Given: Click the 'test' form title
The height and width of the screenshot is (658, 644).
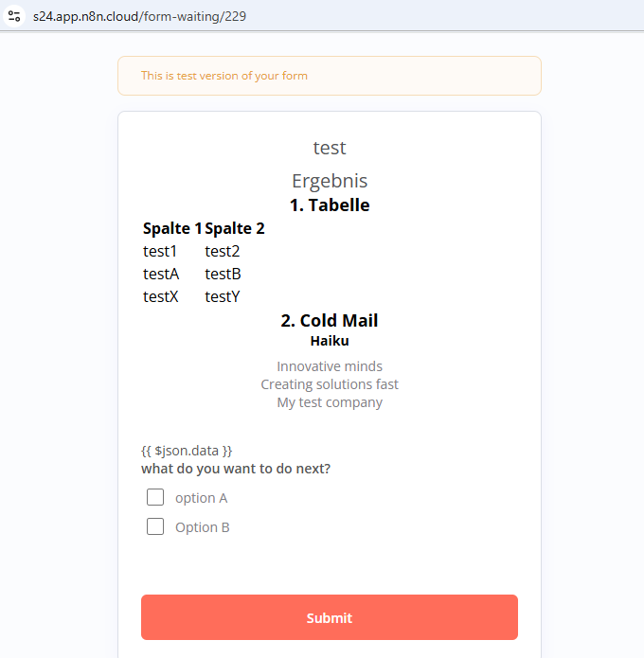Looking at the screenshot, I should click(330, 148).
